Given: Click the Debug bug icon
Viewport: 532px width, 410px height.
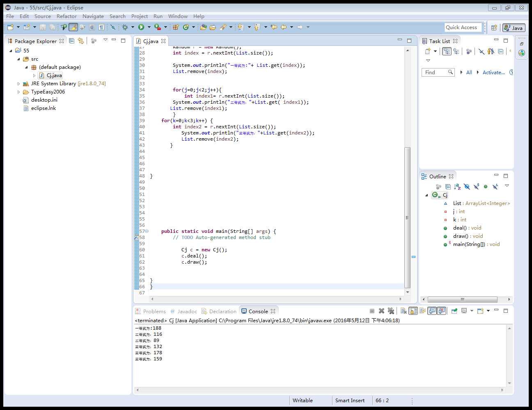Looking at the screenshot, I should point(125,27).
